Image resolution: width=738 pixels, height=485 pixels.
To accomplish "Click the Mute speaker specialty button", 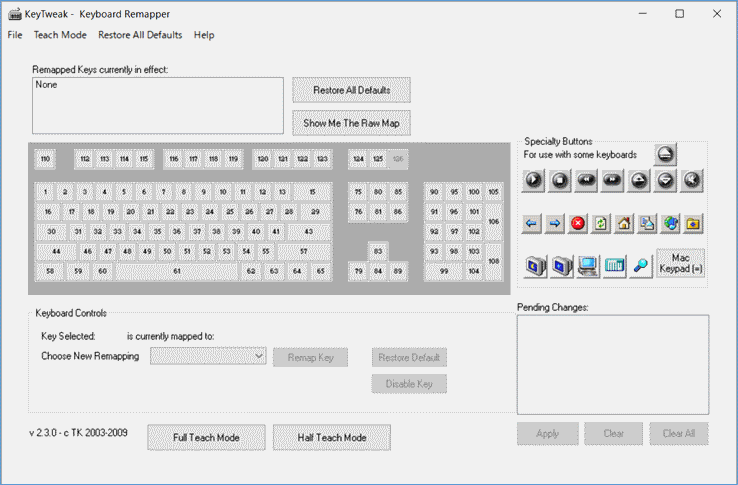I will point(691,180).
